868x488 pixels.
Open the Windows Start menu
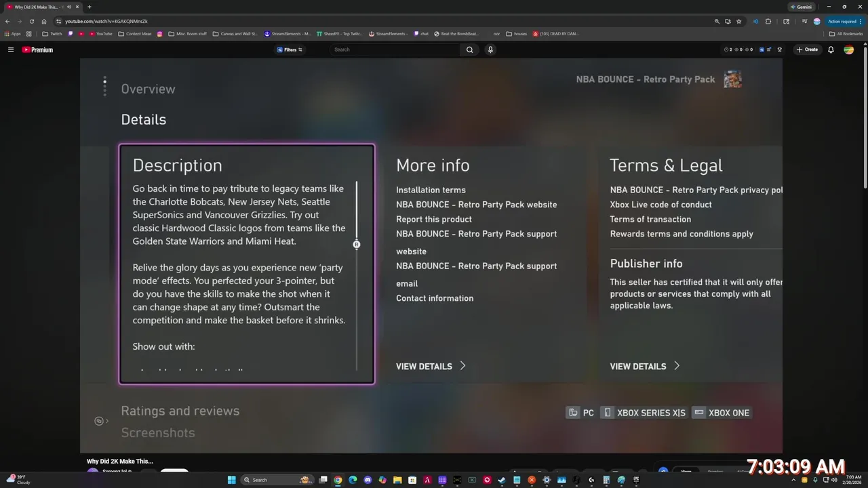point(231,480)
